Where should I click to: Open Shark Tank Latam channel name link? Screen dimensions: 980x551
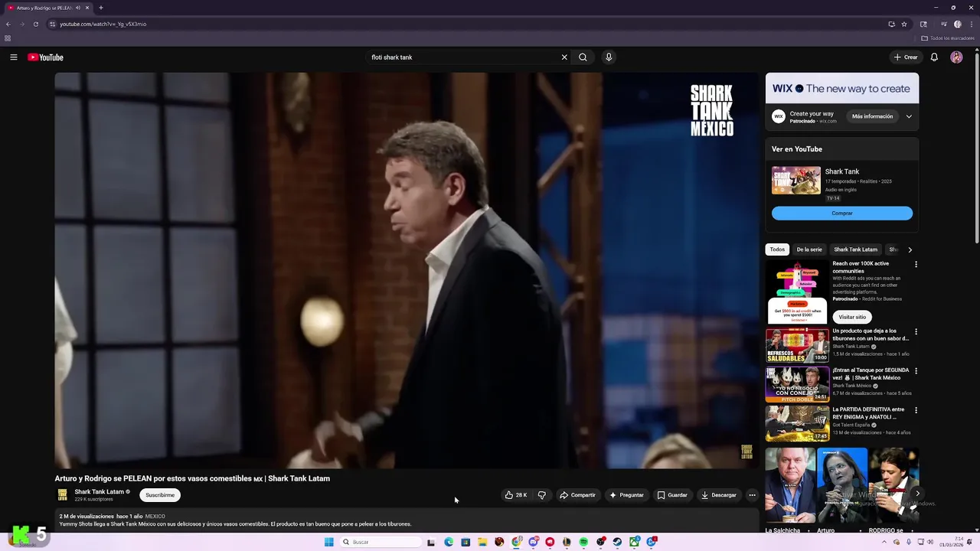[100, 492]
